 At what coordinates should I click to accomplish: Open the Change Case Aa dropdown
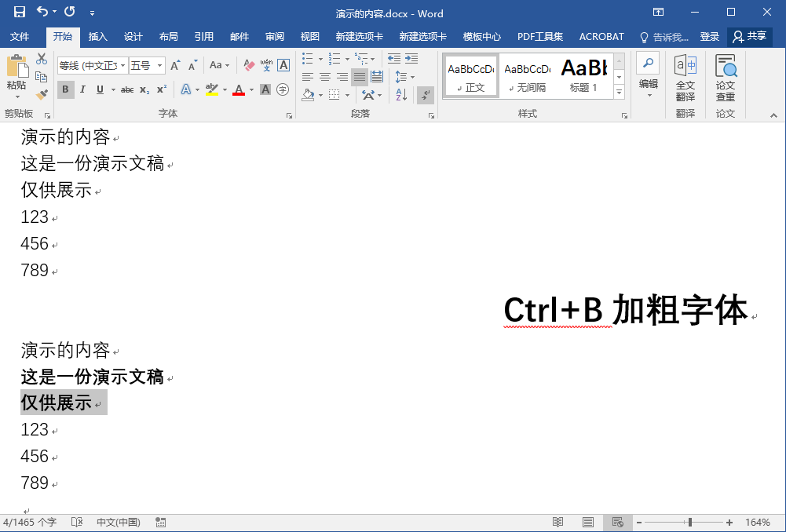click(x=219, y=65)
